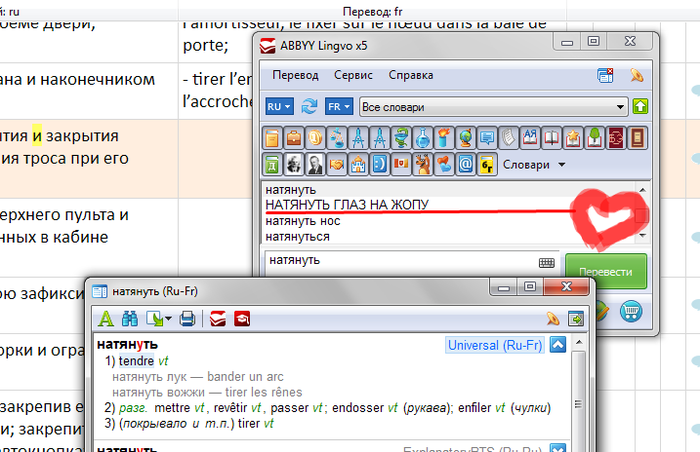The width and height of the screenshot is (700, 452).
Task: Click the up arrow of the card scrollbar
Action: pos(579,343)
